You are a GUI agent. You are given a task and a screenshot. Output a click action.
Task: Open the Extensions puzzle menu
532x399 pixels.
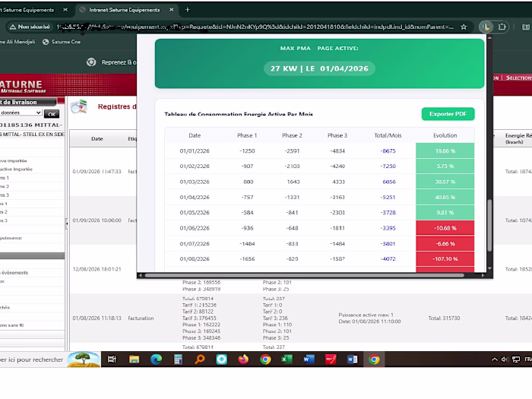pos(502,27)
